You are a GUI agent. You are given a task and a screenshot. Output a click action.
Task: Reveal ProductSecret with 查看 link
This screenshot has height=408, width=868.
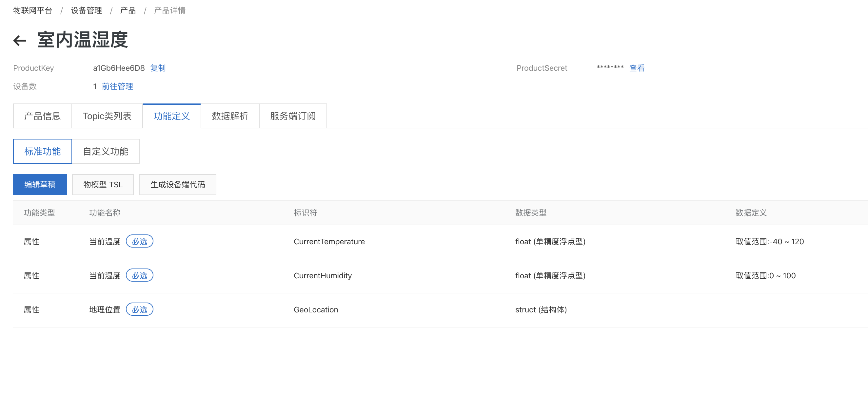637,68
